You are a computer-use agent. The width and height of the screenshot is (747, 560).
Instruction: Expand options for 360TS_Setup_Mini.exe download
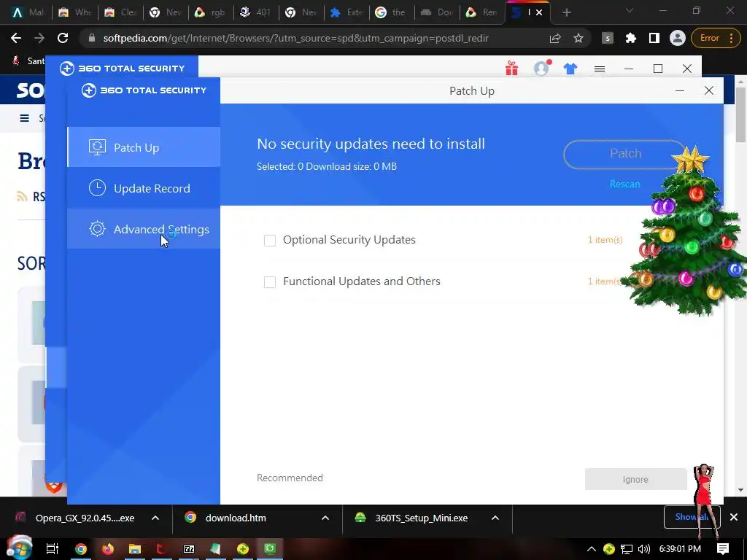(x=495, y=518)
